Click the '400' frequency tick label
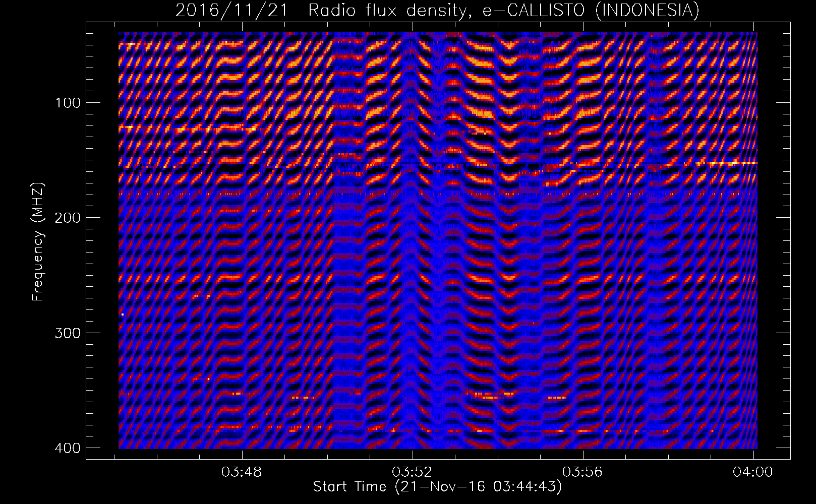 67,448
